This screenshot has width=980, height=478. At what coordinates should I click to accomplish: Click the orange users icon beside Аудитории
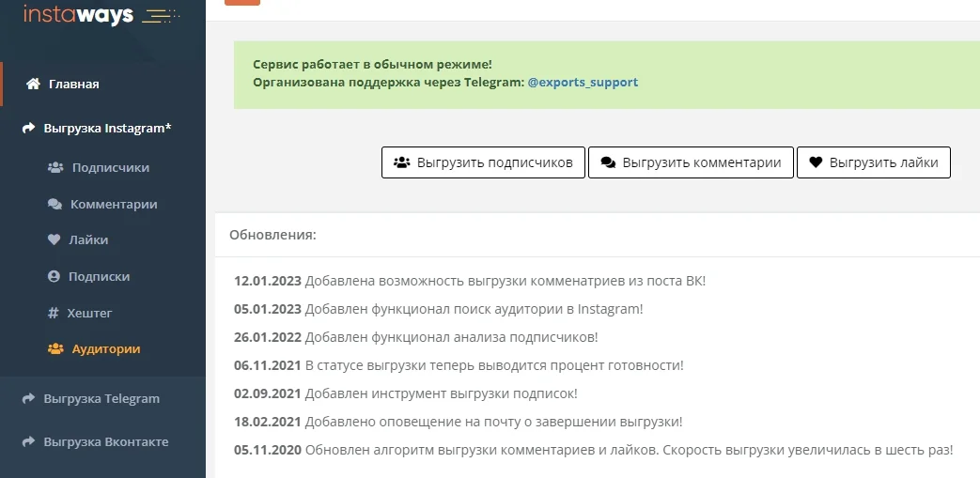[55, 348]
